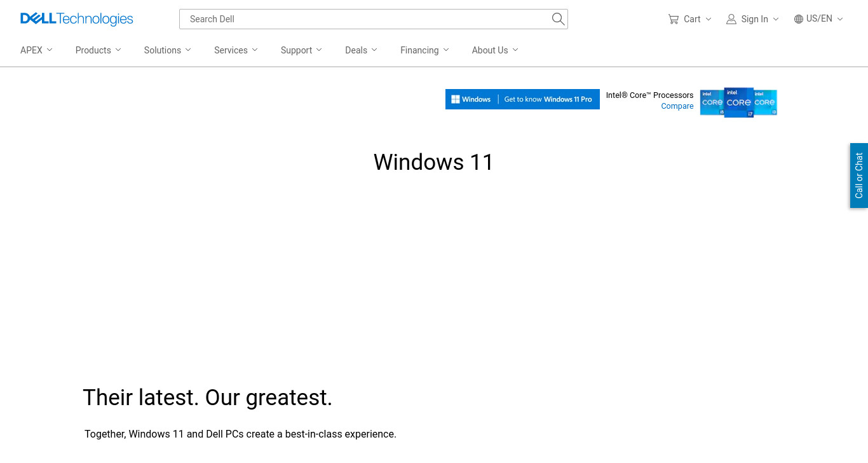Open the APEX menu
This screenshot has height=463, width=868.
(x=36, y=50)
